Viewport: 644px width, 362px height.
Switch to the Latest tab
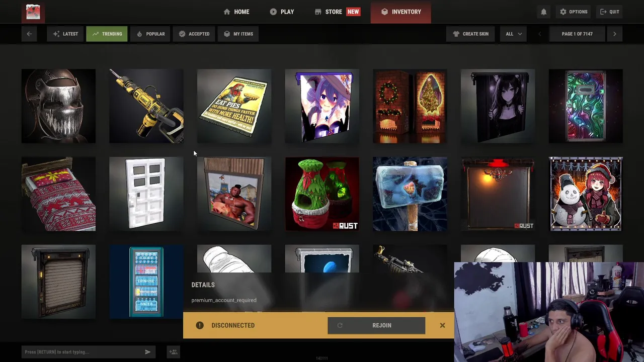[x=65, y=34]
